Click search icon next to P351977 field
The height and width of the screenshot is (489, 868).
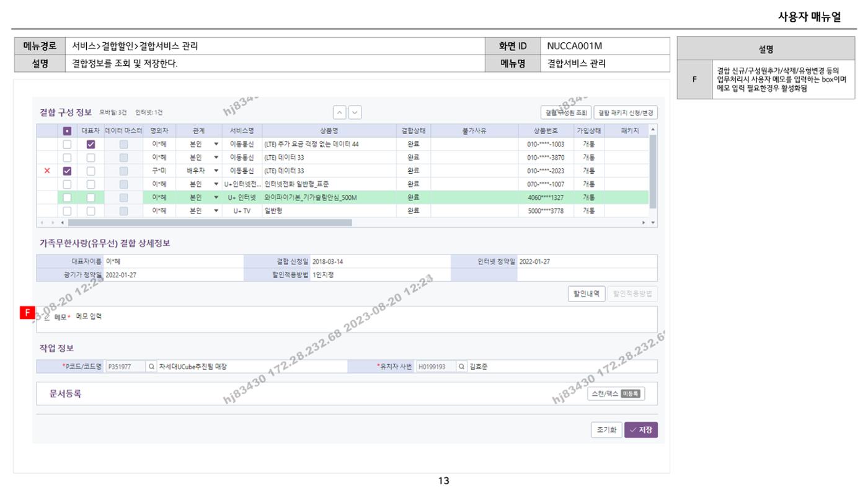(x=151, y=367)
